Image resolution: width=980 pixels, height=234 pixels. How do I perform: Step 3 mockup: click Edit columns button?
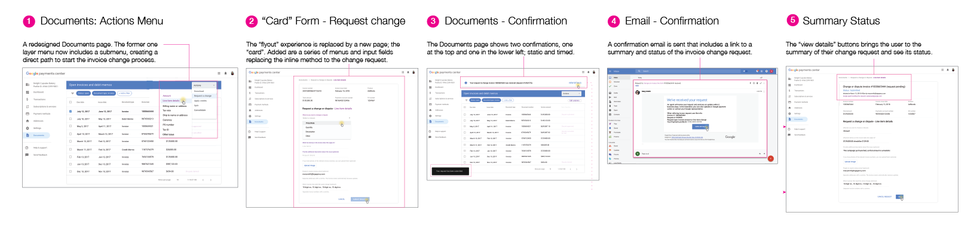[x=575, y=100]
